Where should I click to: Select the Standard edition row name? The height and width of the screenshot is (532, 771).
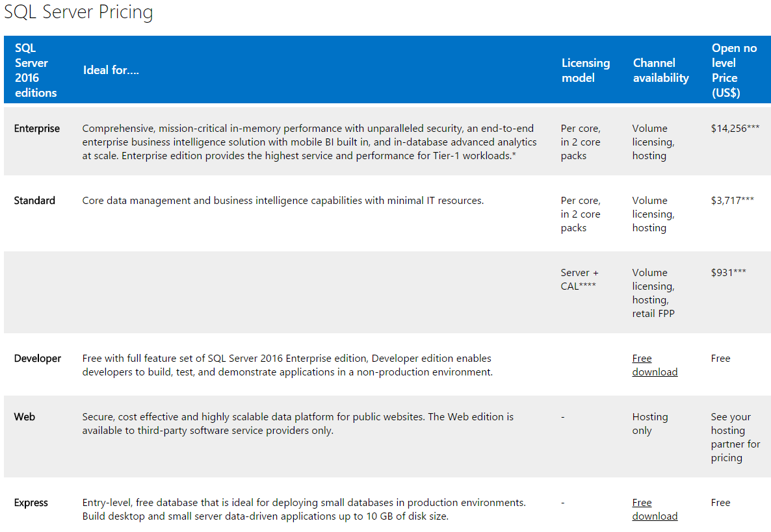34,201
